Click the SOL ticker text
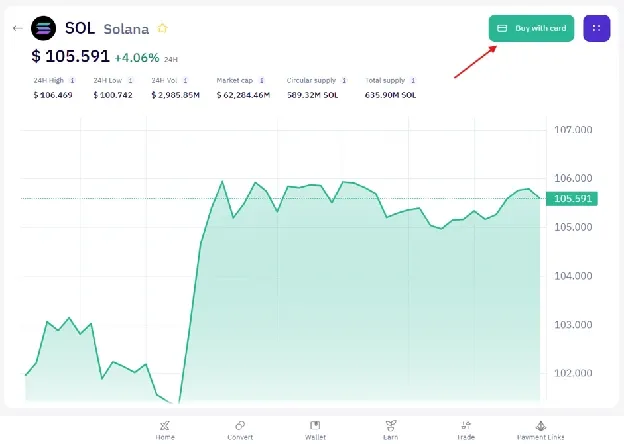Viewport: 624px width, 444px height. (x=80, y=28)
